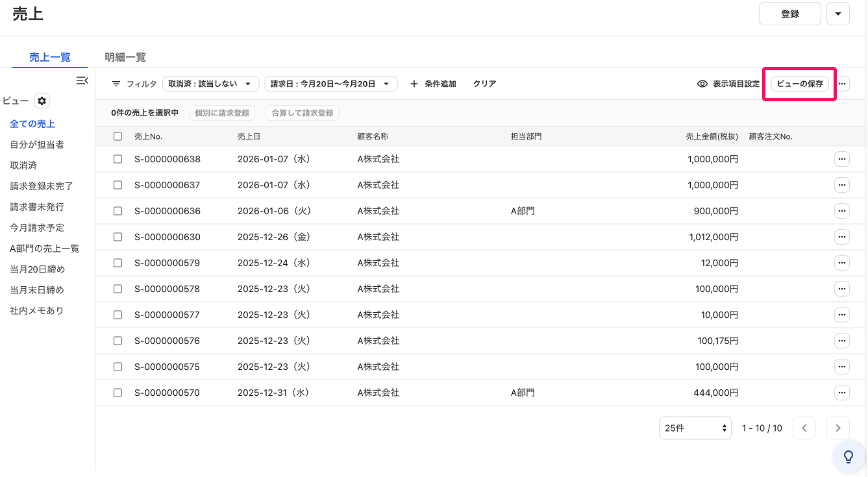868x477 pixels.
Task: Select 全ての売上 view
Action: pos(32,124)
